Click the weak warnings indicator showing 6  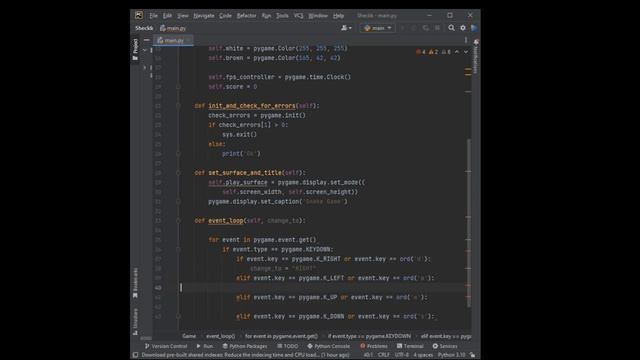pyautogui.click(x=446, y=52)
